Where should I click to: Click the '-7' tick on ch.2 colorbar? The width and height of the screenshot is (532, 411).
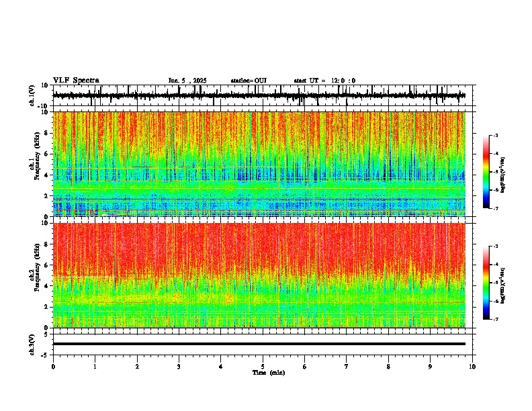click(x=496, y=319)
